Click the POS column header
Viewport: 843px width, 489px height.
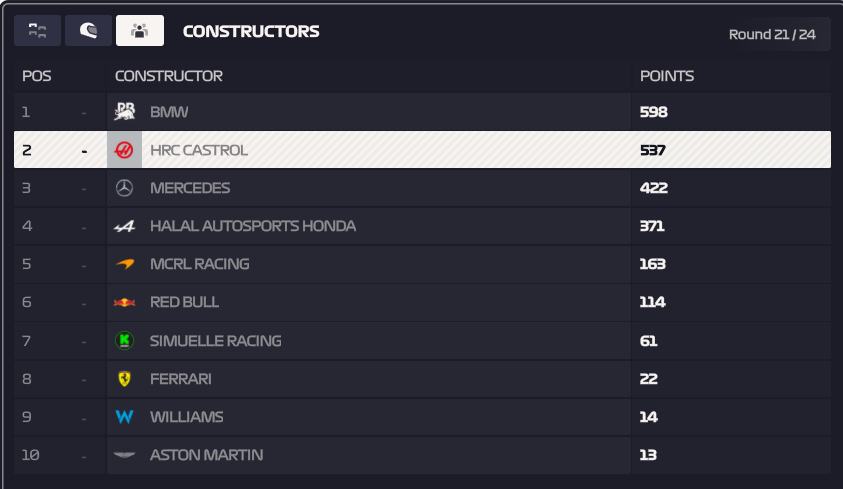(37, 76)
